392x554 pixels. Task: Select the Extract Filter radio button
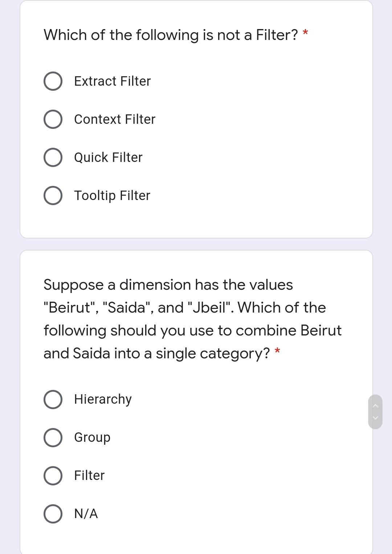53,81
